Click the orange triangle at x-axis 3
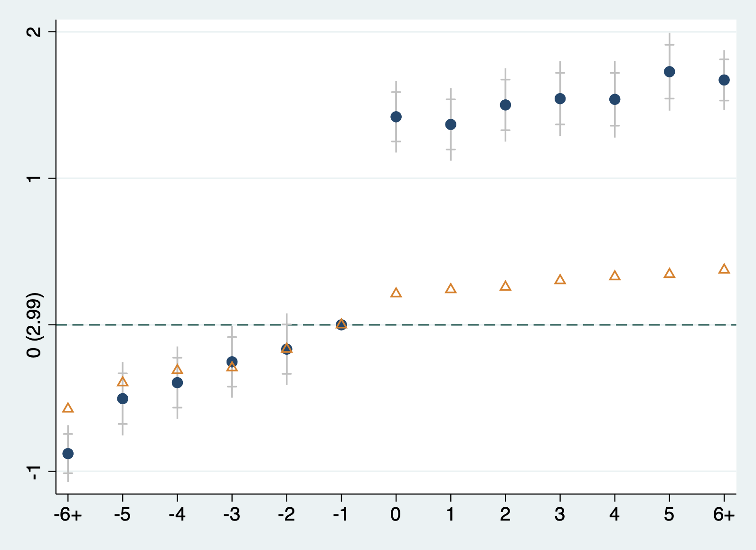Viewport: 756px width, 550px height. pyautogui.click(x=560, y=280)
